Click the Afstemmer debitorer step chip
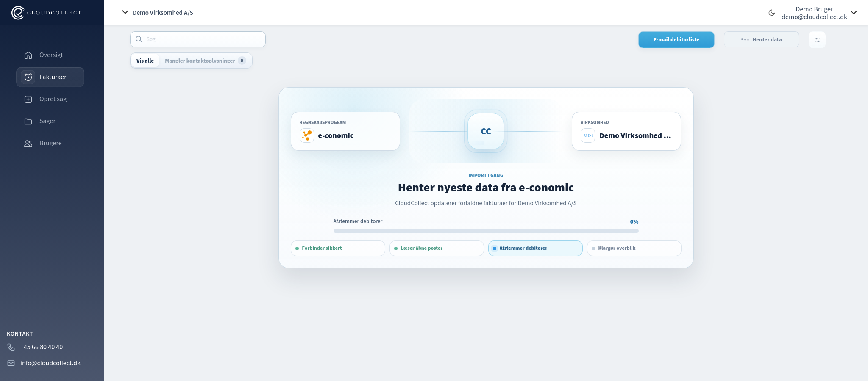Screen dimensions: 868x381 tap(535, 248)
